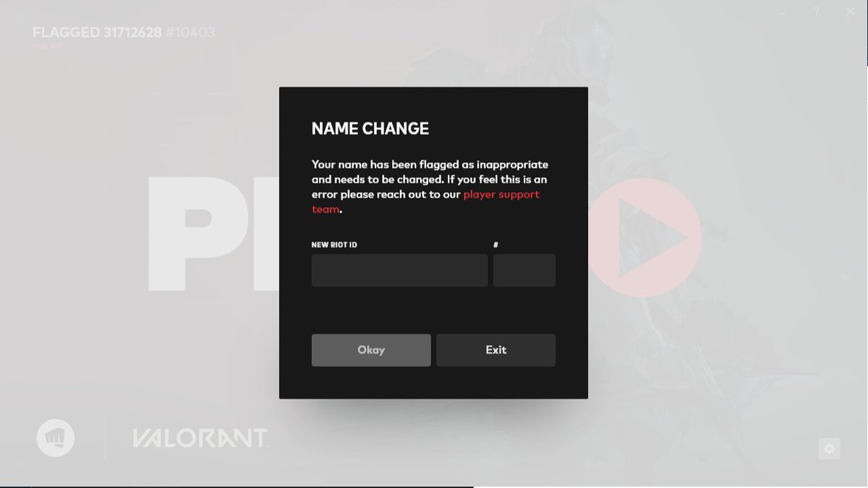Open the player support team link

tap(500, 194)
